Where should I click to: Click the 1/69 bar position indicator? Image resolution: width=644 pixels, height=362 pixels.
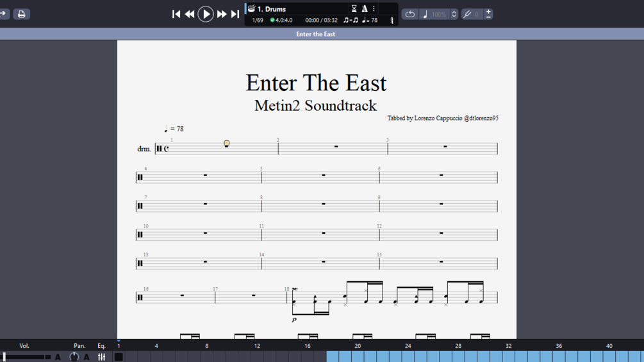258,20
